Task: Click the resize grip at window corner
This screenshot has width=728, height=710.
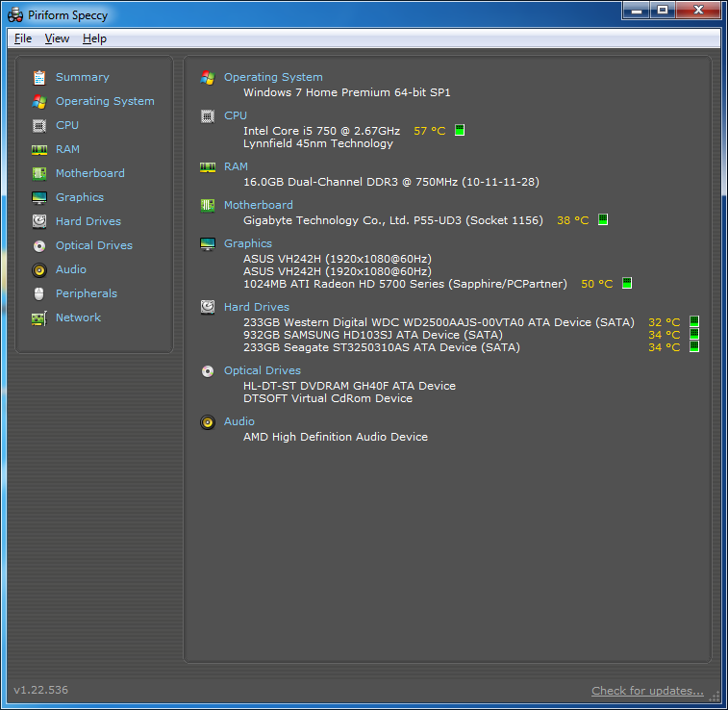Action: coord(715,697)
